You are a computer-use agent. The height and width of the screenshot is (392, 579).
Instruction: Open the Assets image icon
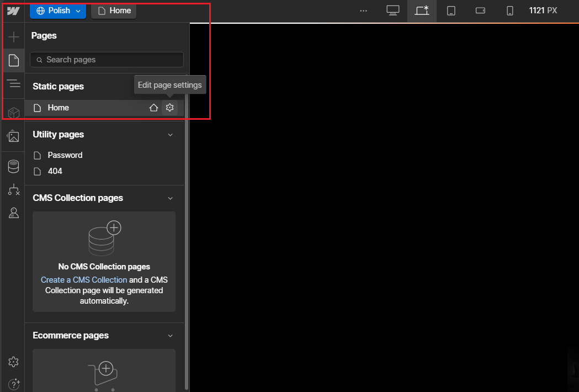point(13,136)
